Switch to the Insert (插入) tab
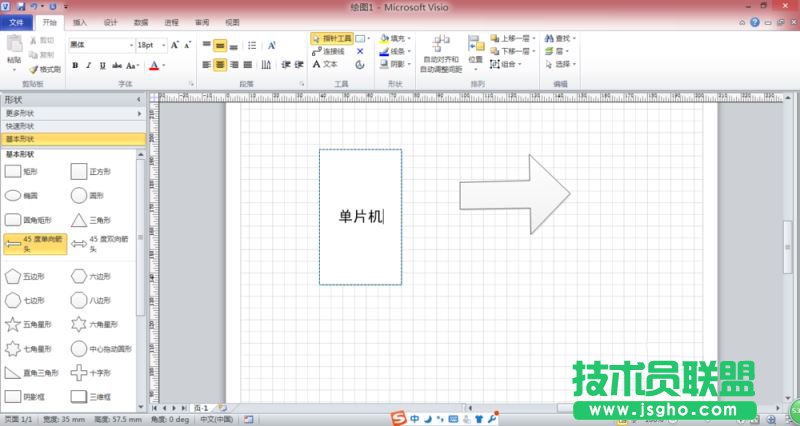This screenshot has height=426, width=800. pyautogui.click(x=80, y=22)
